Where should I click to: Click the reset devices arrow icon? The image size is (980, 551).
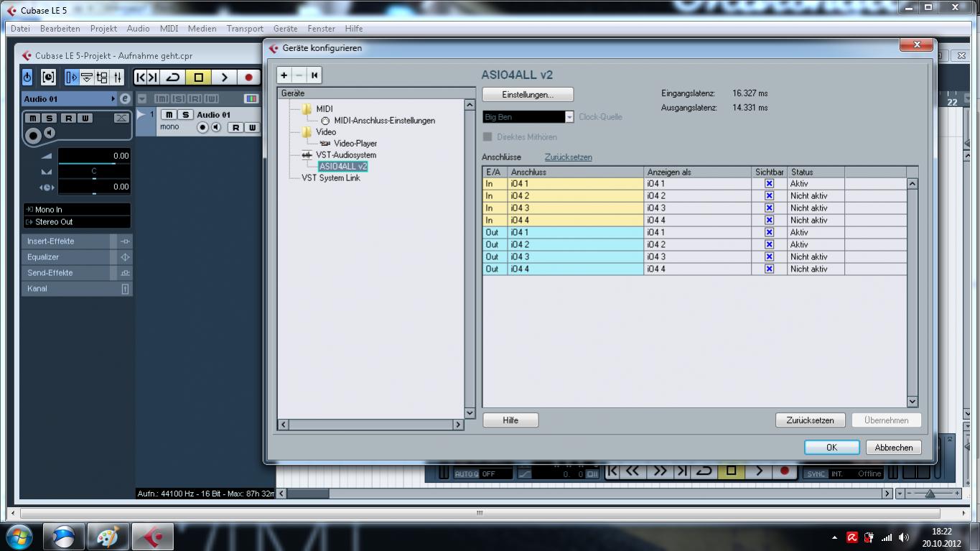[x=314, y=75]
